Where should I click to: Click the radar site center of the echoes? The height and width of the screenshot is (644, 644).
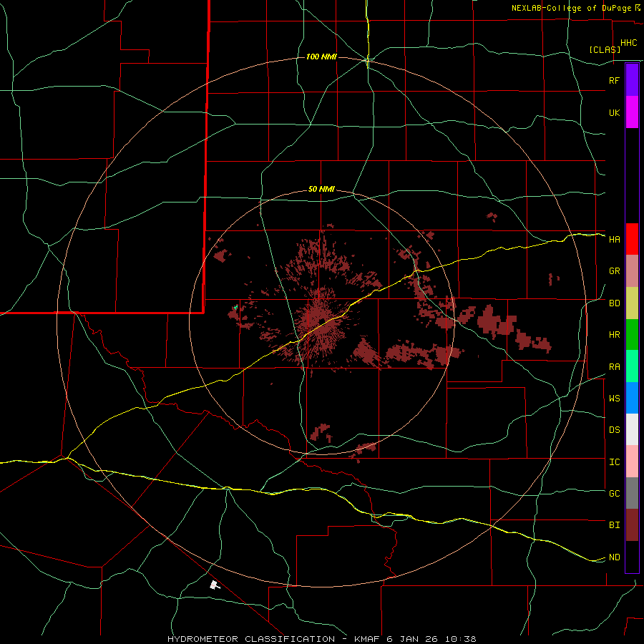coord(323,321)
